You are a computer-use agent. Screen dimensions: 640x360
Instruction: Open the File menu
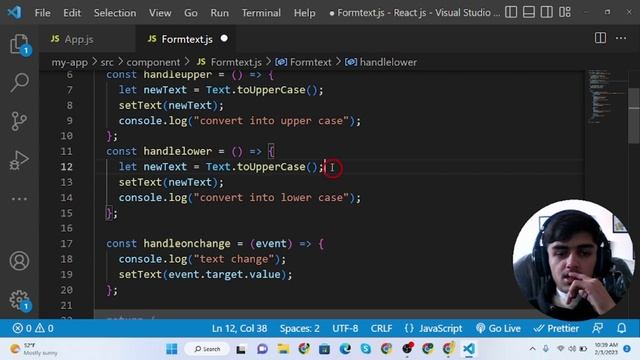[42, 13]
